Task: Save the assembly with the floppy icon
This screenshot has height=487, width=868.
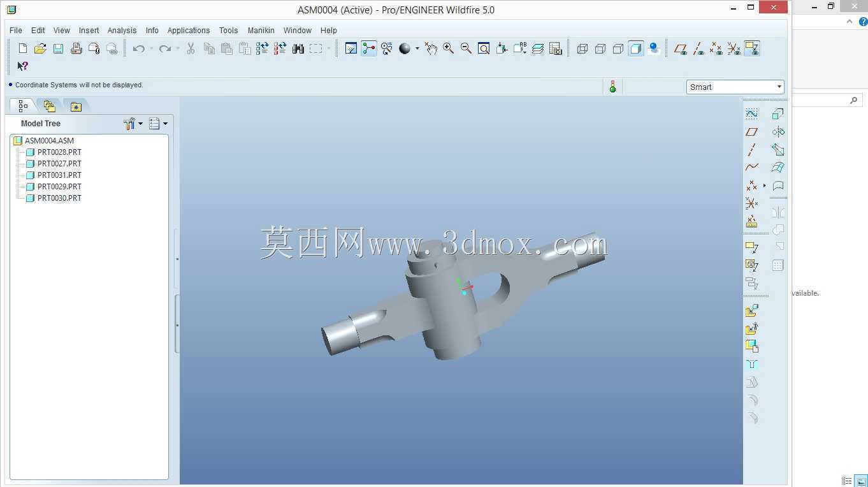Action: click(58, 48)
